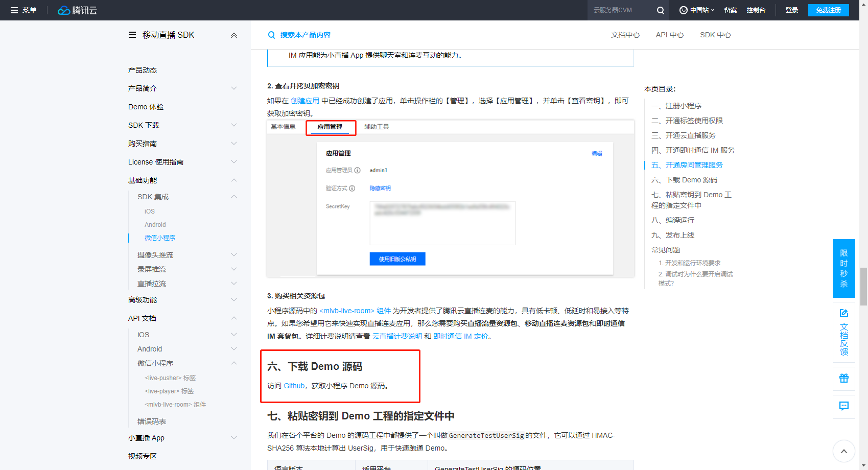This screenshot has width=868, height=470.
Task: Open 错误码表 in sidebar
Action: point(152,421)
